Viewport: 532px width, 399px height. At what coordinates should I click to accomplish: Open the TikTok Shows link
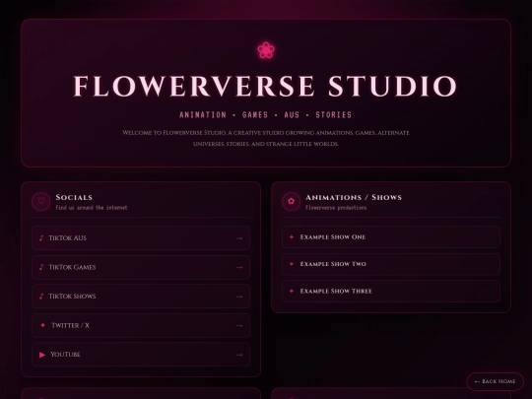141,297
